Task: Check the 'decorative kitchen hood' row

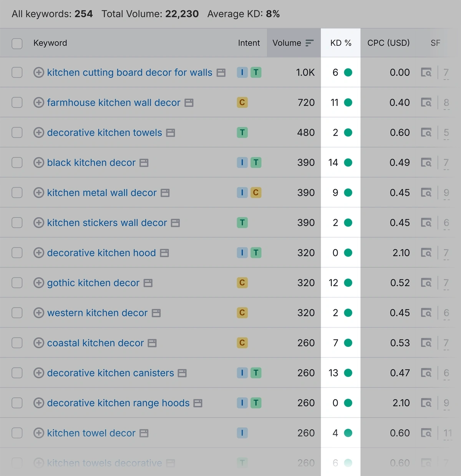Action: click(x=17, y=253)
